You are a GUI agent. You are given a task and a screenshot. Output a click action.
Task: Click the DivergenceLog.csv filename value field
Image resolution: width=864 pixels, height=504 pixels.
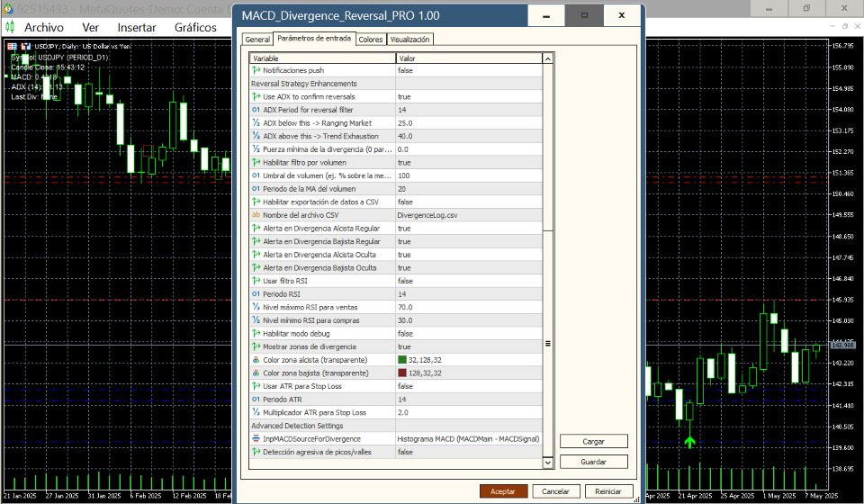[x=469, y=215]
